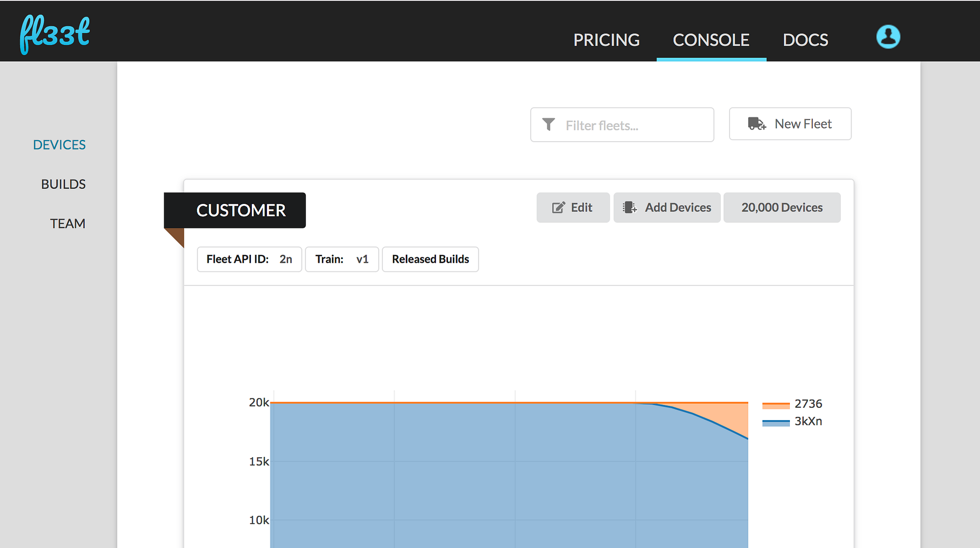Toggle the 3kXn legend series
This screenshot has height=548, width=980.
808,422
